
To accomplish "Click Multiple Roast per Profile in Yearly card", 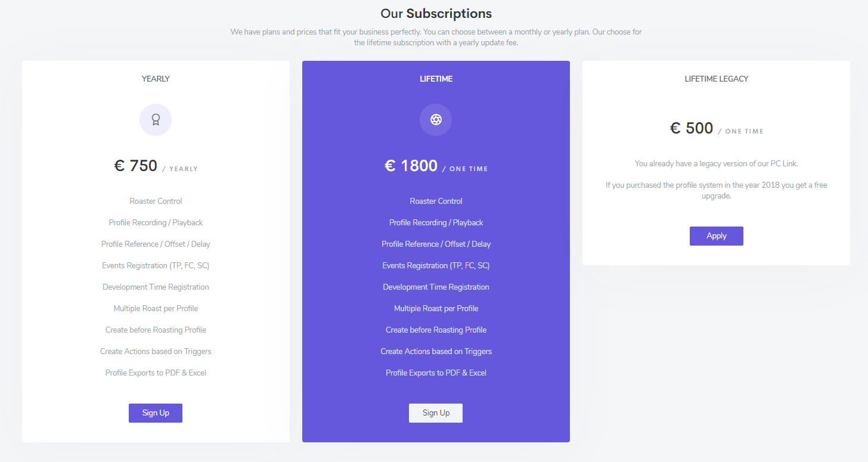I will point(156,308).
